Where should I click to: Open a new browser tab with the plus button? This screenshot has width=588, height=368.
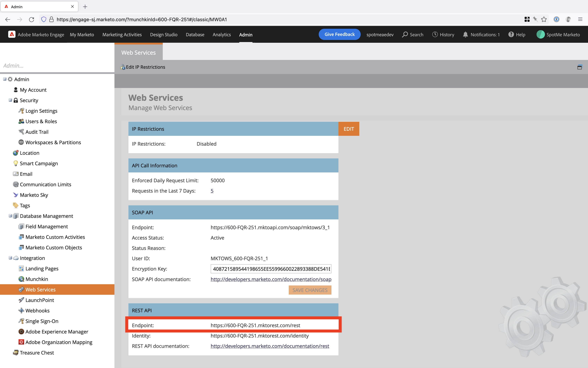point(85,7)
